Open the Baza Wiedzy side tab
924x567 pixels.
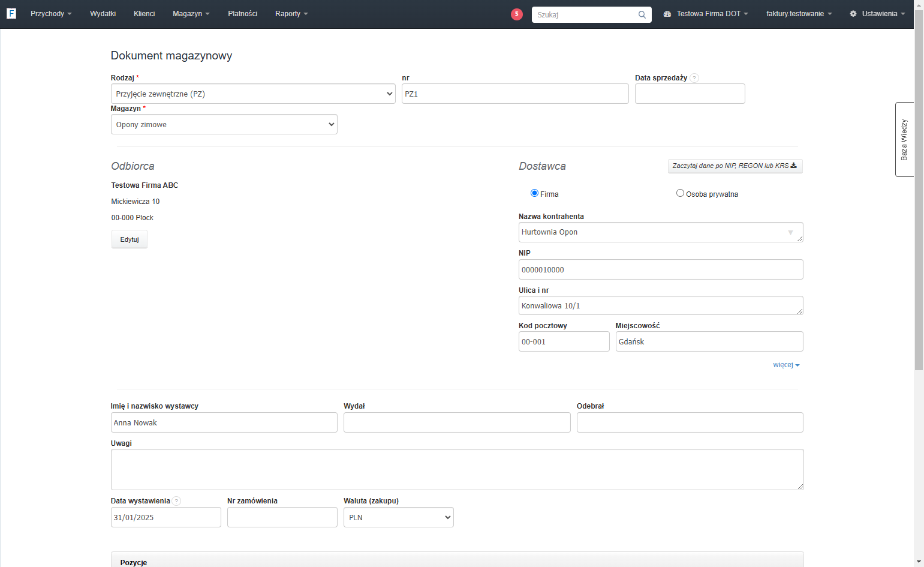904,139
